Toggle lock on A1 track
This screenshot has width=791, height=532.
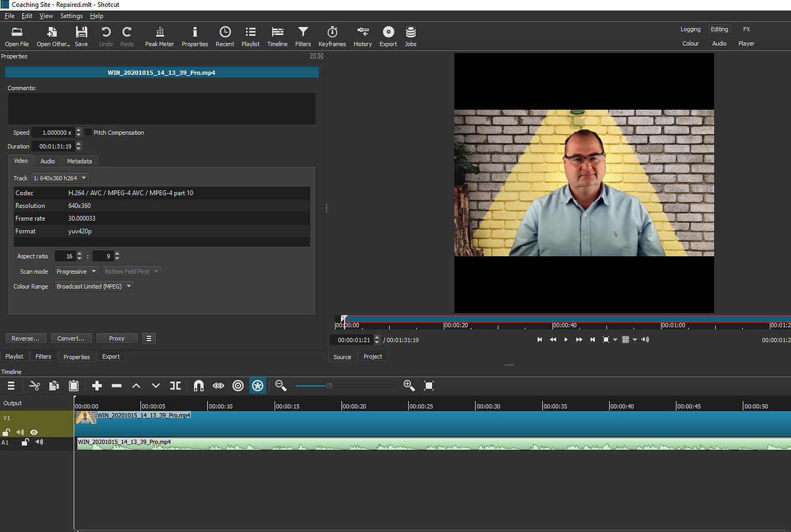tap(25, 442)
